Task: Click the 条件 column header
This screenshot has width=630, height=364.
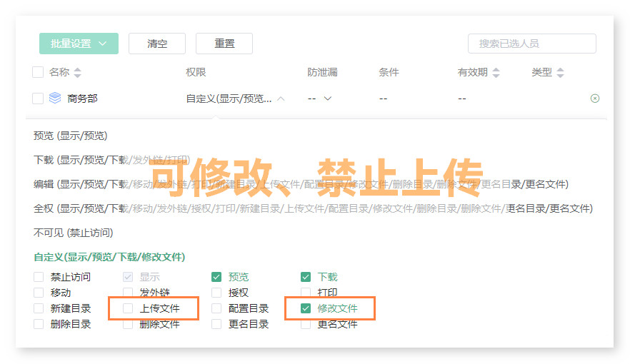Action: click(389, 72)
